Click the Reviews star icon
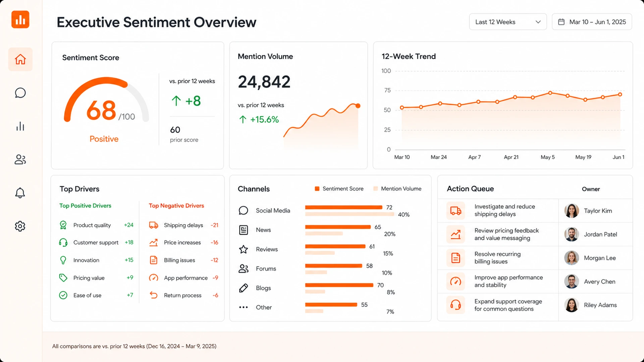This screenshot has height=362, width=644. click(243, 249)
